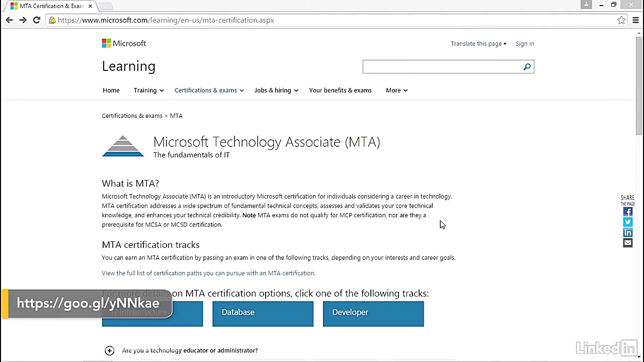
Task: Reload the page with refresh icon
Action: coord(37,20)
